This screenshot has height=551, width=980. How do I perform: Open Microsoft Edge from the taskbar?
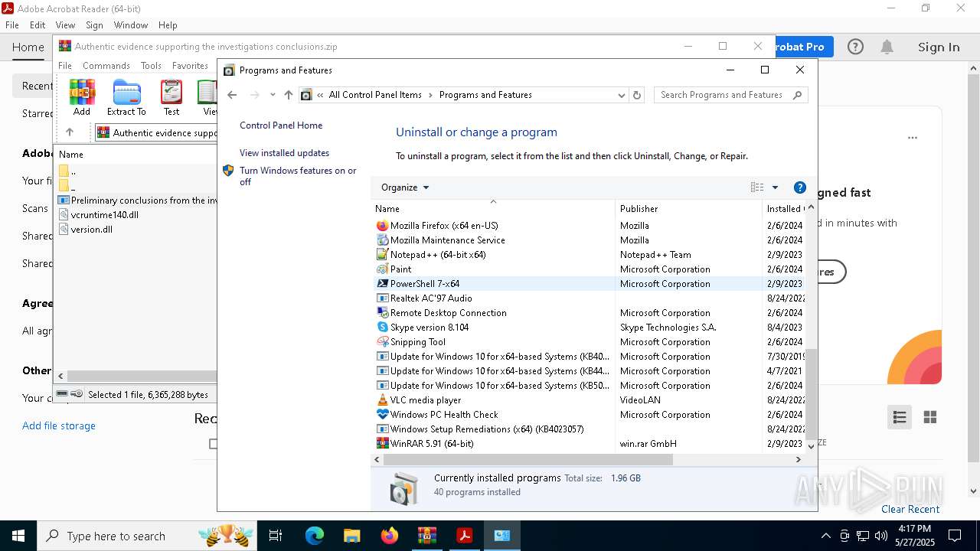pyautogui.click(x=315, y=536)
